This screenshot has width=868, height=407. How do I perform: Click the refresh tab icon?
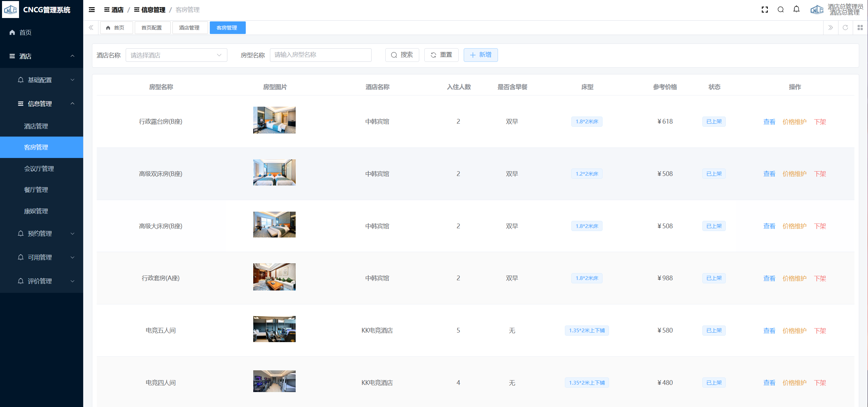tap(845, 28)
